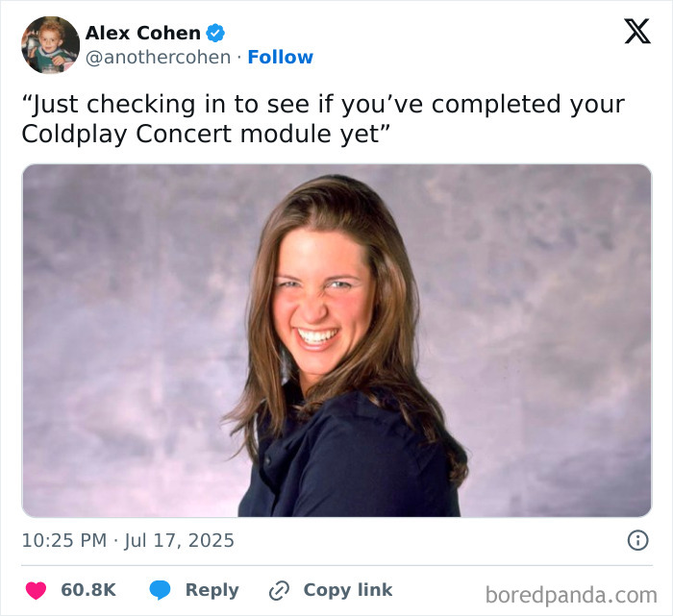The height and width of the screenshot is (616, 673).
Task: Click the Jul 17, 2025 date
Action: (179, 540)
